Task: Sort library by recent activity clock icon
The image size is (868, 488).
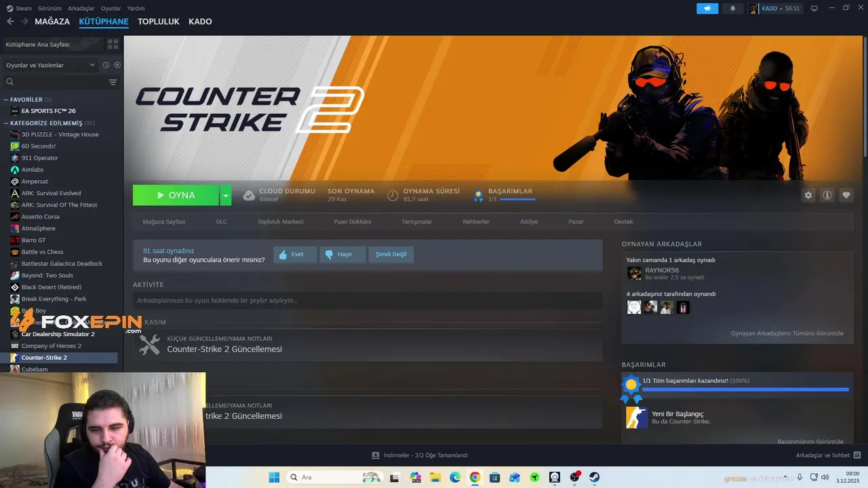Action: click(106, 65)
